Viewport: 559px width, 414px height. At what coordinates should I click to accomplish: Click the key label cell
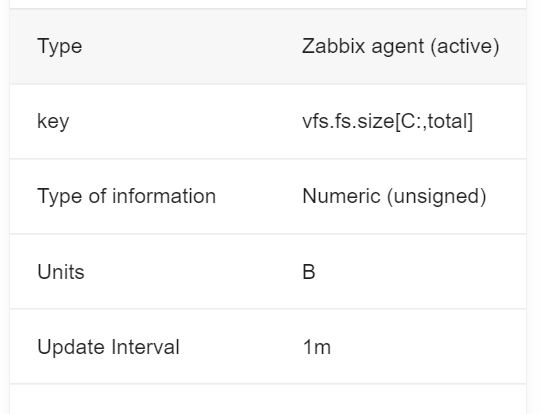click(53, 121)
